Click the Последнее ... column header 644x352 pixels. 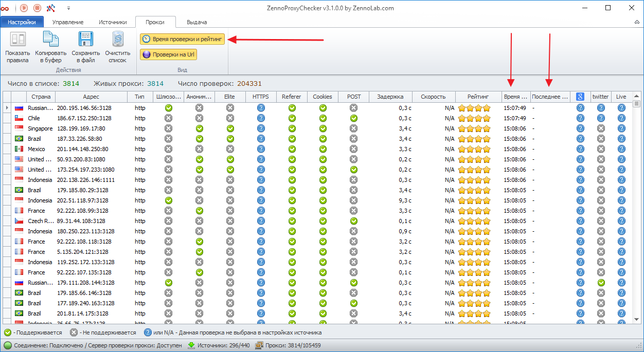coord(550,97)
